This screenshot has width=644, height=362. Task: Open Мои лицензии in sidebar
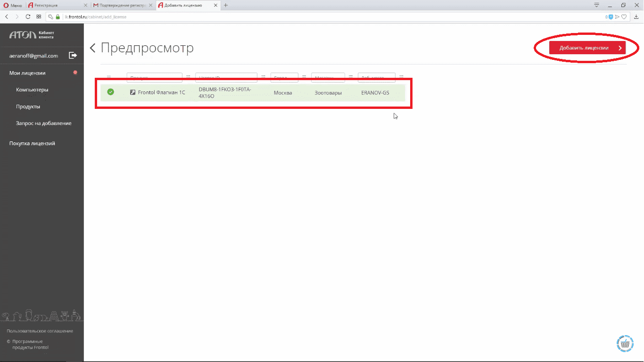click(27, 73)
